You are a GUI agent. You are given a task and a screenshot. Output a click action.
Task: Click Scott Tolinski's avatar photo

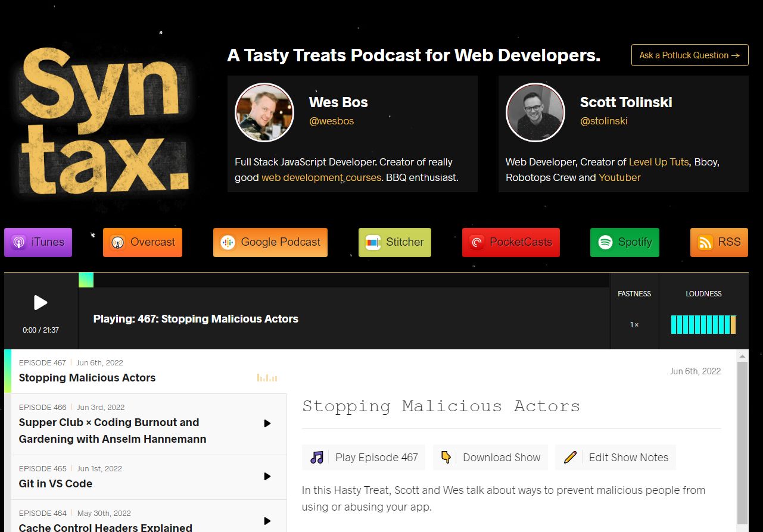535,112
